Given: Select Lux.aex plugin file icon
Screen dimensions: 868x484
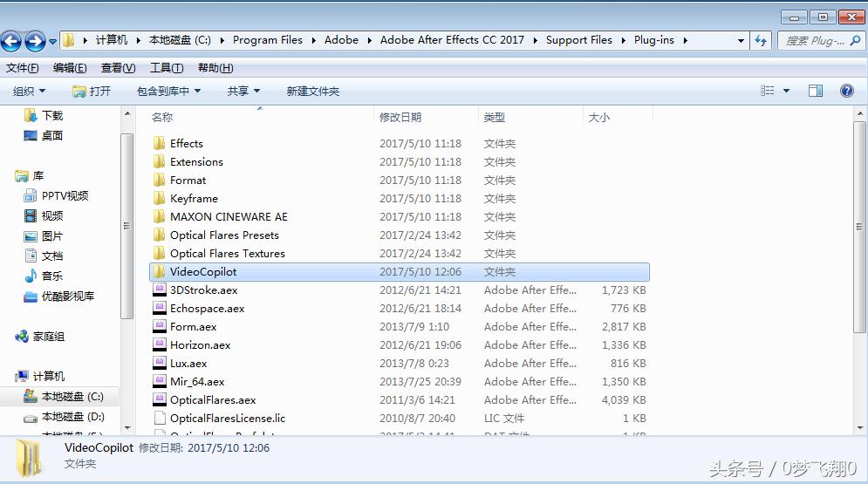Looking at the screenshot, I should coord(160,363).
